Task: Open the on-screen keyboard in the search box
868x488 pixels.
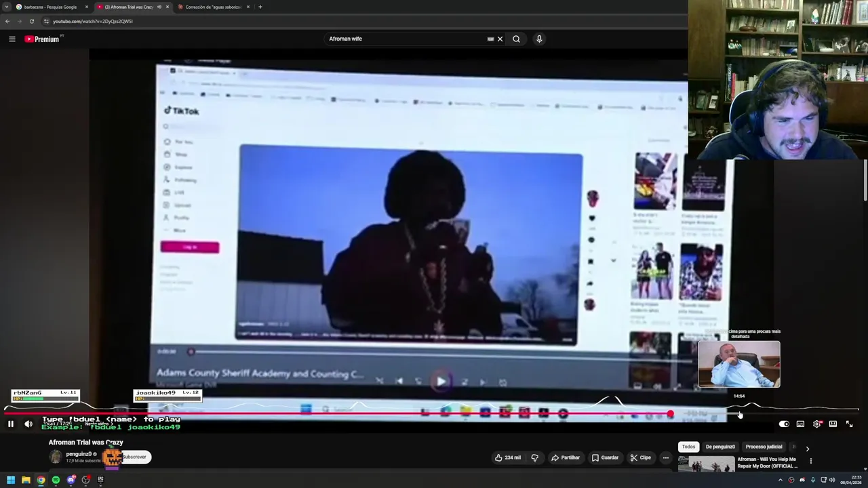Action: coord(490,39)
